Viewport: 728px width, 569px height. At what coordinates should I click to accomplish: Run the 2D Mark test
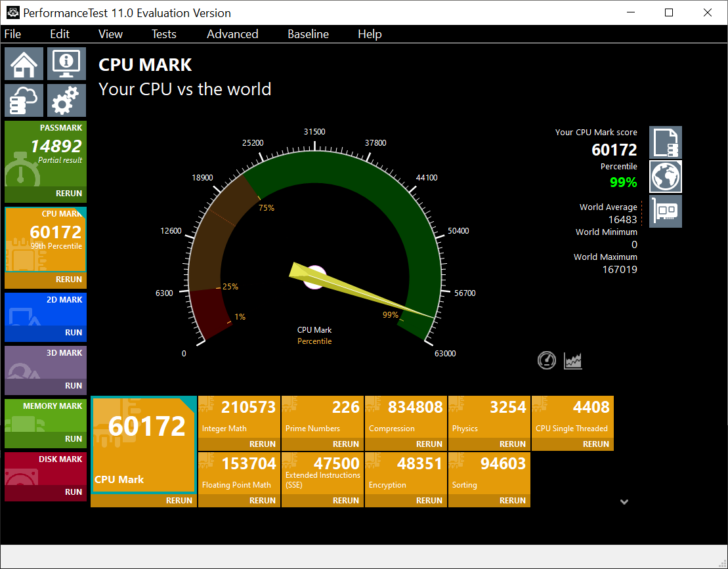pos(73,332)
